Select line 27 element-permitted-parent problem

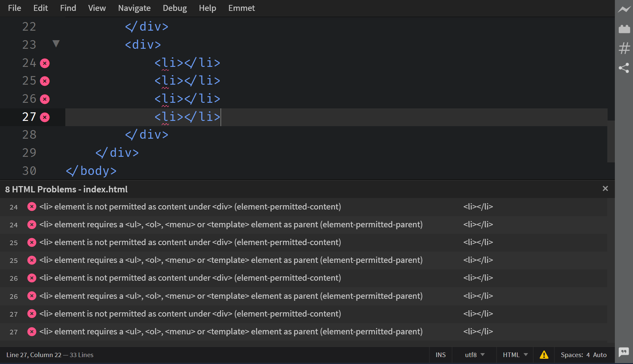tap(303, 332)
